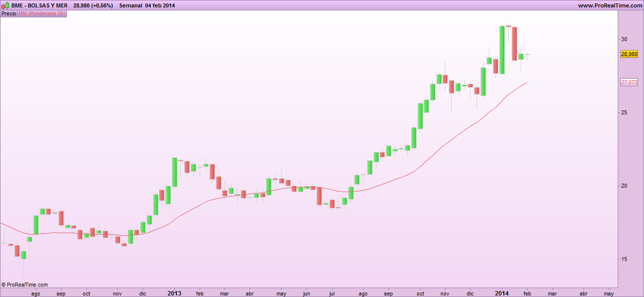The image size is (644, 297).
Task: Click the 15 price axis label
Action: [624, 259]
